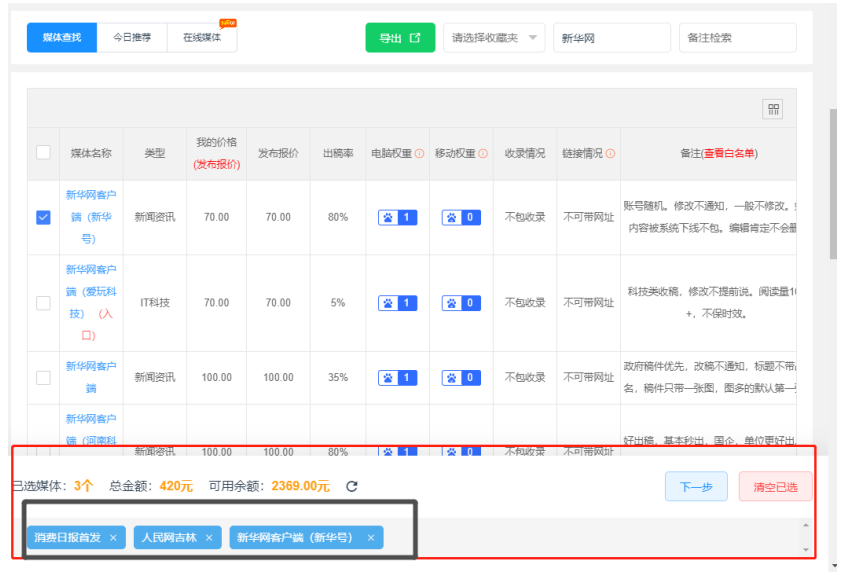Switch to the 今日推荐 tab
The width and height of the screenshot is (851, 572).
tap(132, 38)
